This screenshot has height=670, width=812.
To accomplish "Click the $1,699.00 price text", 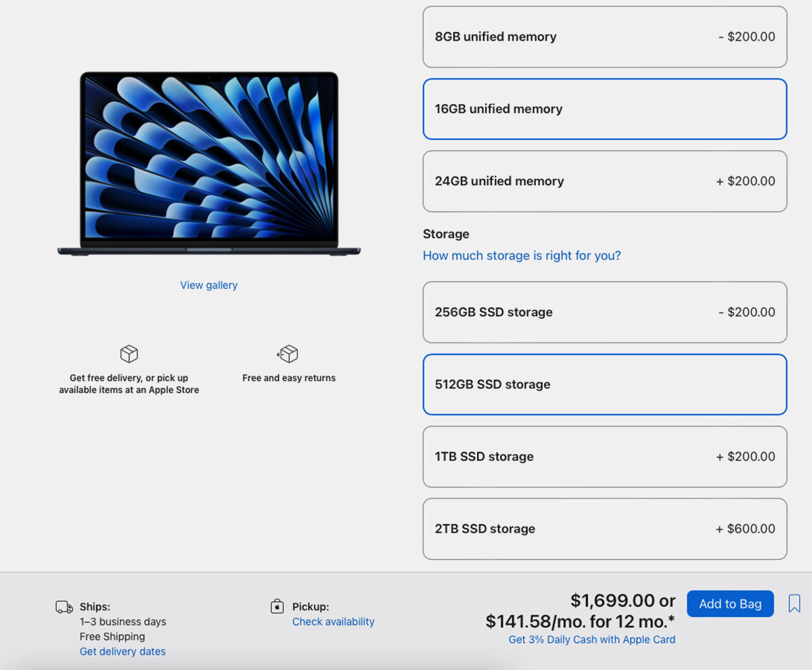I will [x=612, y=601].
